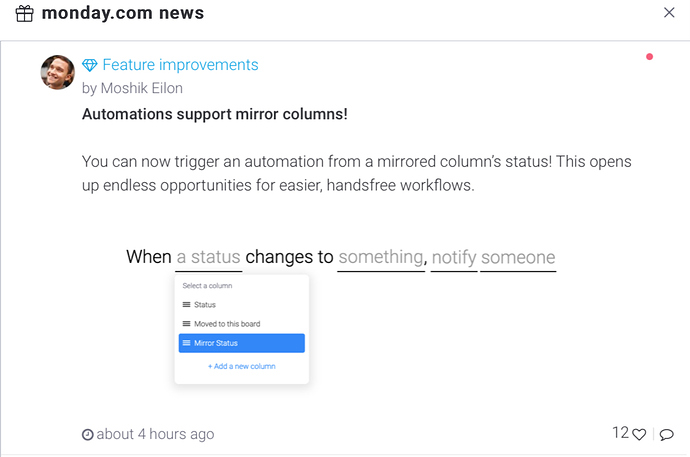The height and width of the screenshot is (457, 690).
Task: Open comments via the speech bubble icon
Action: pyautogui.click(x=666, y=435)
